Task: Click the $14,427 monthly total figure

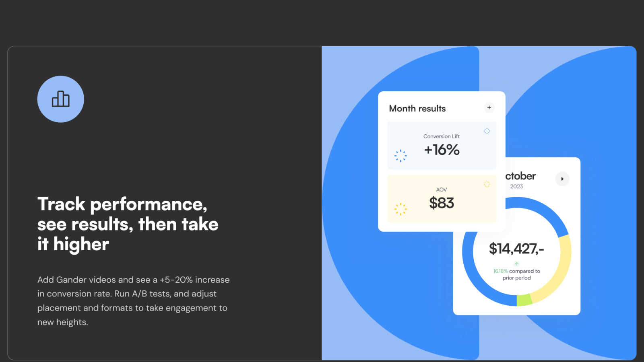Action: [x=516, y=249]
